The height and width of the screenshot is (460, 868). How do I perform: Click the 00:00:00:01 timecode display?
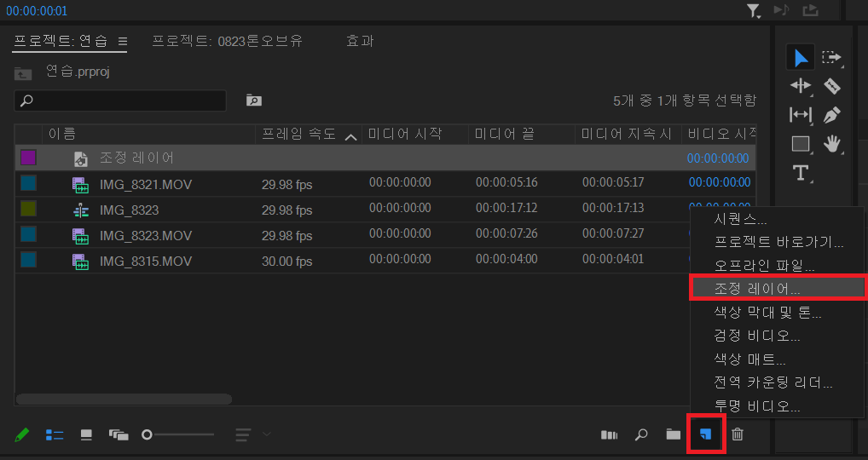[x=37, y=10]
